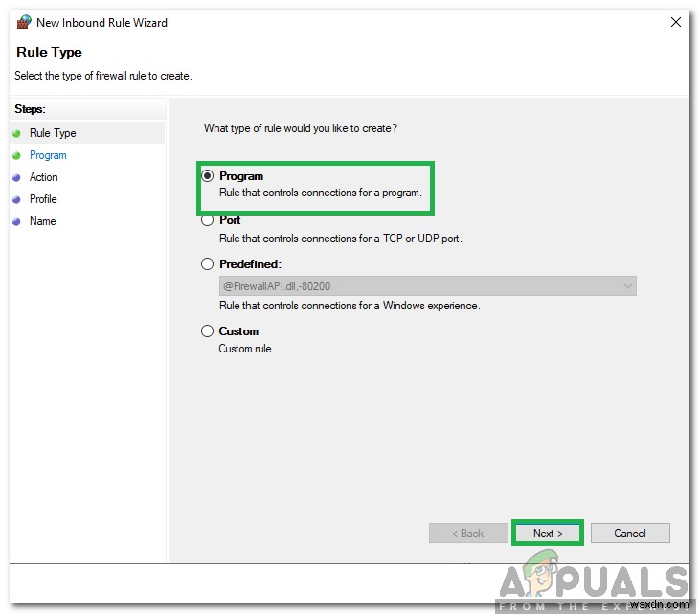Viewport: 700px width, 614px height.
Task: Go to the Action step
Action: 44,177
